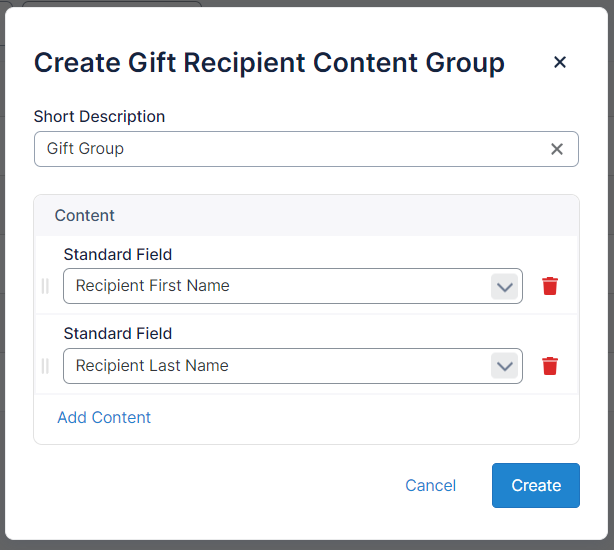
Task: Click the first Standard Field label
Action: (x=118, y=255)
